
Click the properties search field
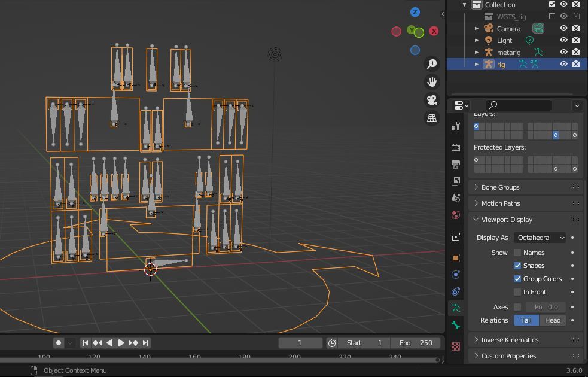518,105
